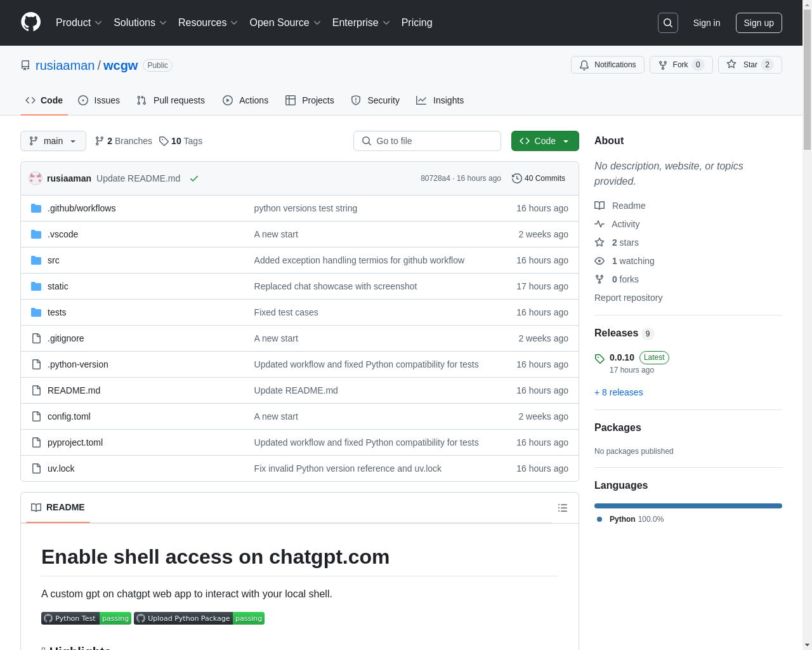Image resolution: width=812 pixels, height=650 pixels.
Task: Expand the Open Source menu
Action: 285,23
